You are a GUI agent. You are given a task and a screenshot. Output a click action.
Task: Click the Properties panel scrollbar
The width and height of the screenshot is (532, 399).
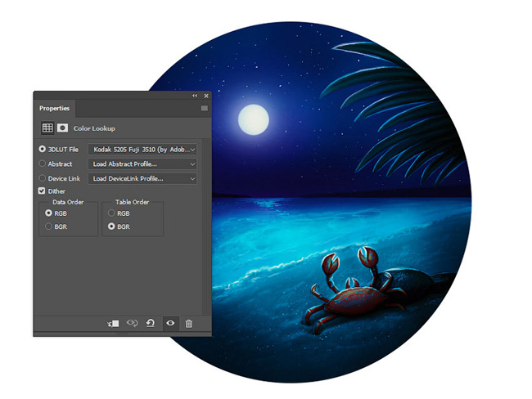point(205,226)
